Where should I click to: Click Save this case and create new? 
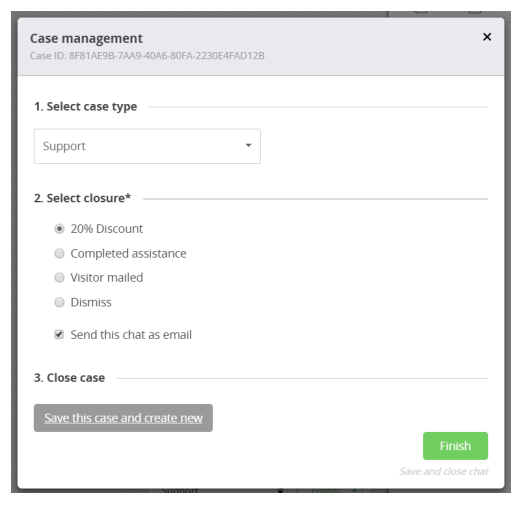tap(123, 418)
